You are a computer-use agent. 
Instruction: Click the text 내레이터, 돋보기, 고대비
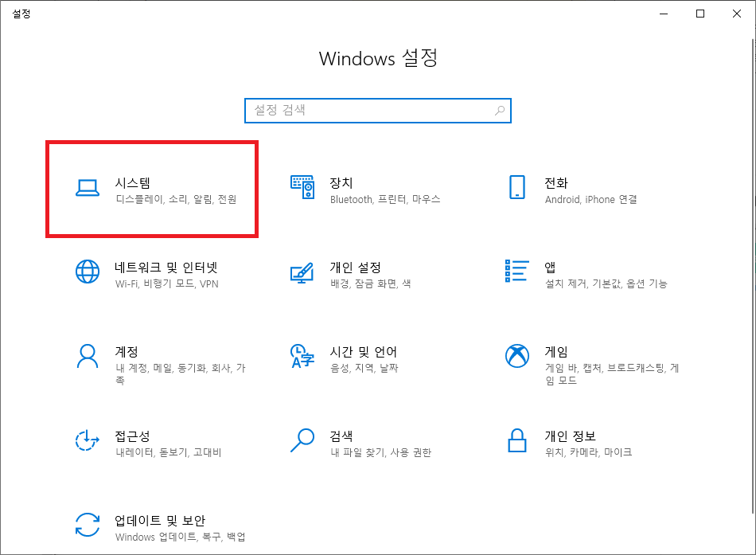point(168,452)
